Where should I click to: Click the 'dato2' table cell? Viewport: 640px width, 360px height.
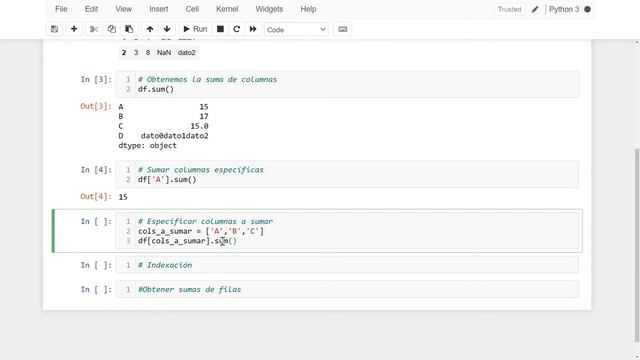coord(187,53)
